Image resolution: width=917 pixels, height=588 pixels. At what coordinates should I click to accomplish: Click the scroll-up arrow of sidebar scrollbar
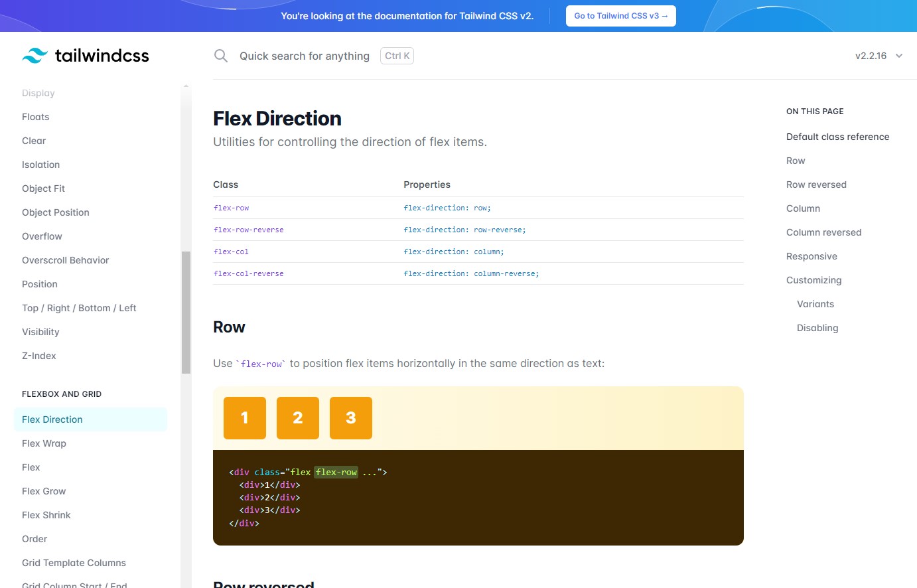click(186, 86)
